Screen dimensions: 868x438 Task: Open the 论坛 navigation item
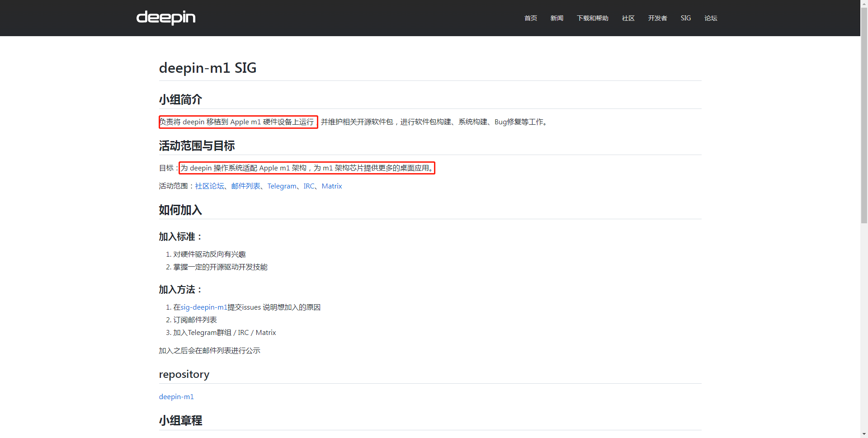tap(711, 18)
